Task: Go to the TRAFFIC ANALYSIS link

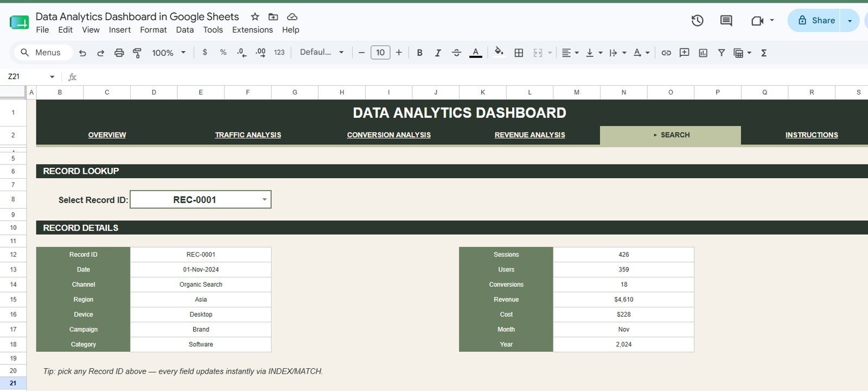Action: tap(248, 135)
